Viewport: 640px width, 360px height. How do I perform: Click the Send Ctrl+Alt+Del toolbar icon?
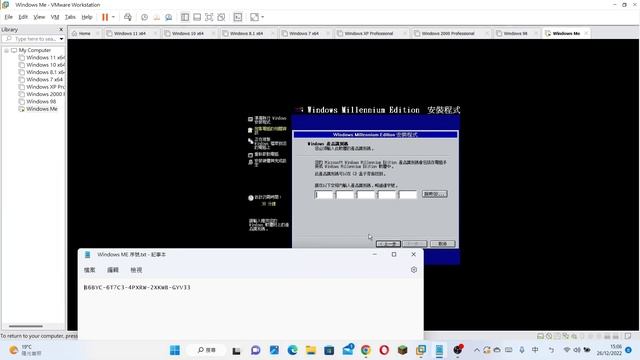pos(128,17)
